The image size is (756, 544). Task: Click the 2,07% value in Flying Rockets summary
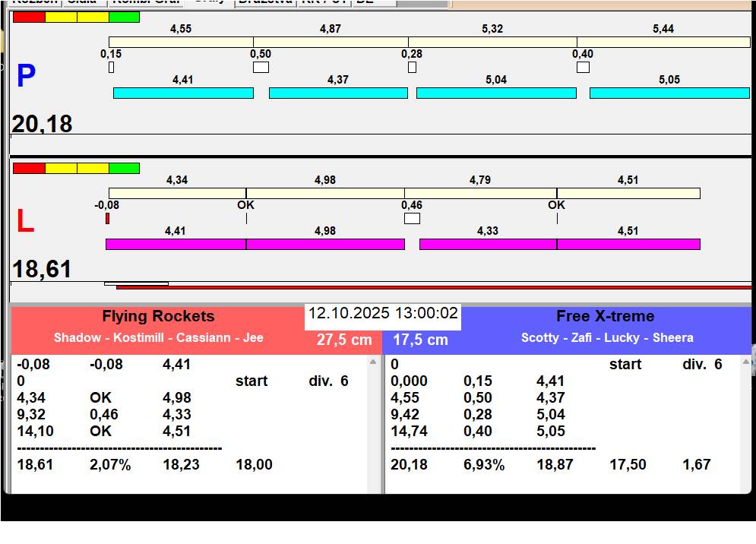110,465
